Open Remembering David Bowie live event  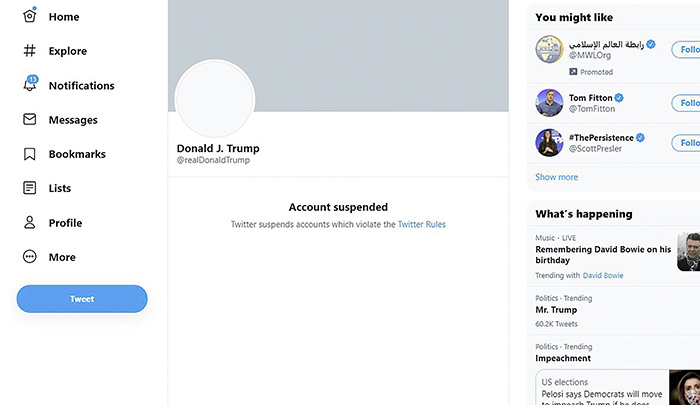click(602, 254)
